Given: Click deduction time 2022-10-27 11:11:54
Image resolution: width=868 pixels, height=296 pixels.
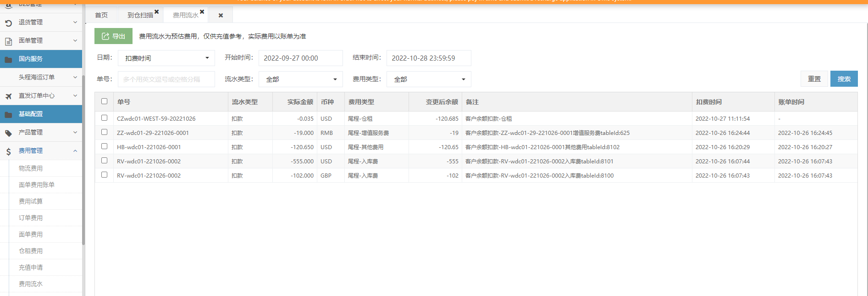Looking at the screenshot, I should 723,118.
